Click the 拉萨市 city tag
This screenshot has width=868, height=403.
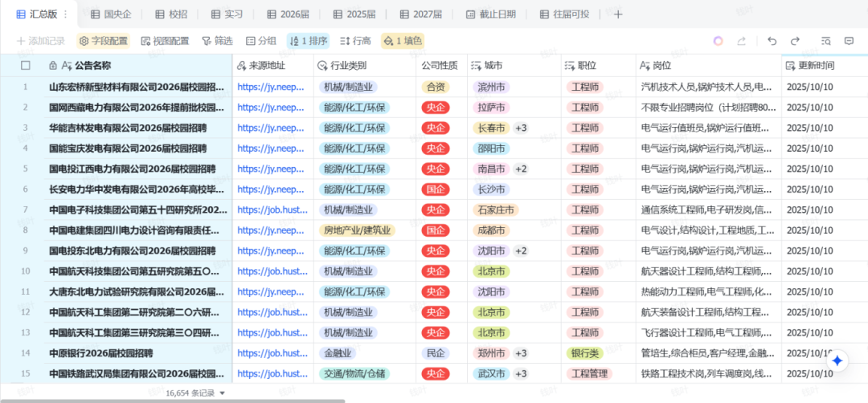[x=491, y=108]
